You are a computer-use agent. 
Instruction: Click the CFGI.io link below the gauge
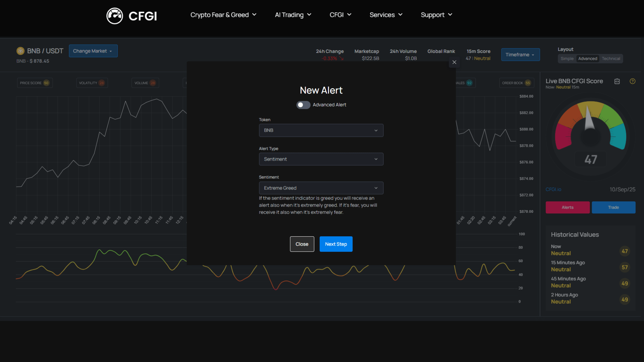pos(553,189)
